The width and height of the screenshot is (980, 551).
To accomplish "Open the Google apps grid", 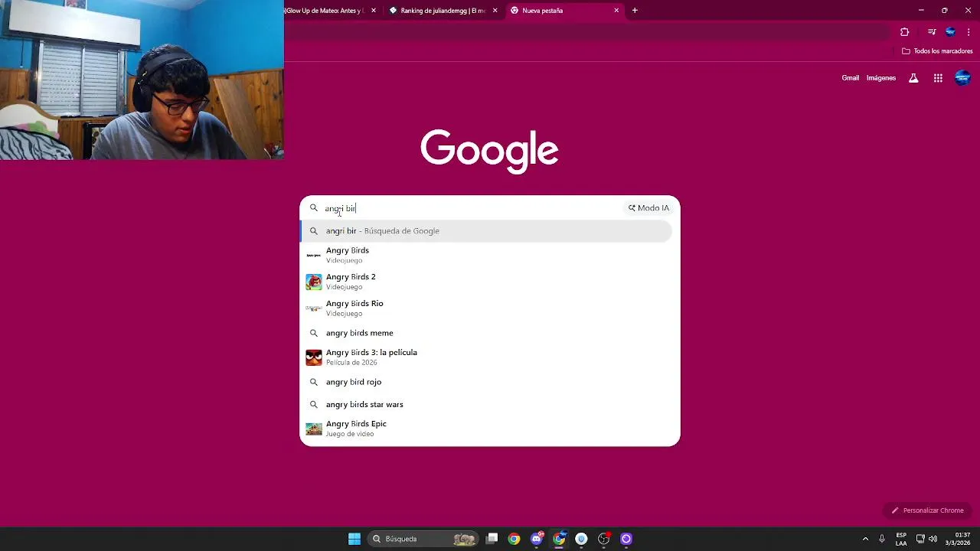I will click(938, 78).
